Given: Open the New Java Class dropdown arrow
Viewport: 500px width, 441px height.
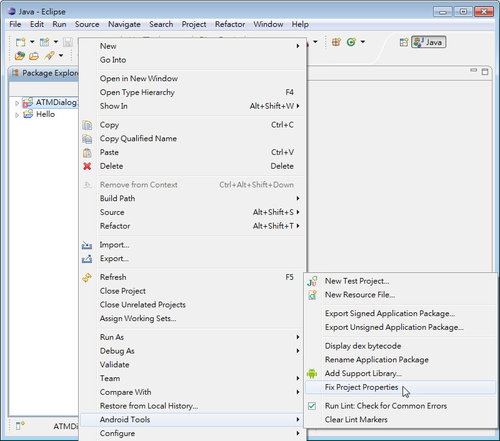Looking at the screenshot, I should tap(363, 42).
